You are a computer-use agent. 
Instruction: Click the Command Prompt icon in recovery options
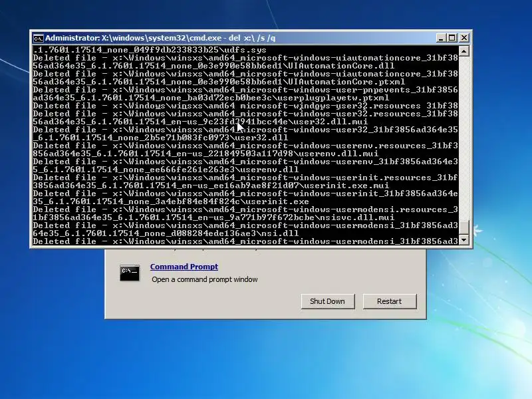[x=130, y=273]
